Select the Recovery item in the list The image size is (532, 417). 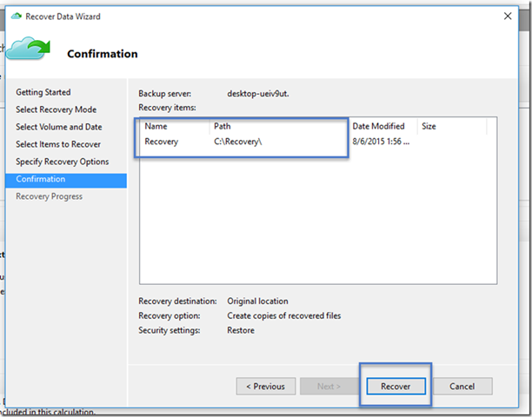click(x=161, y=142)
